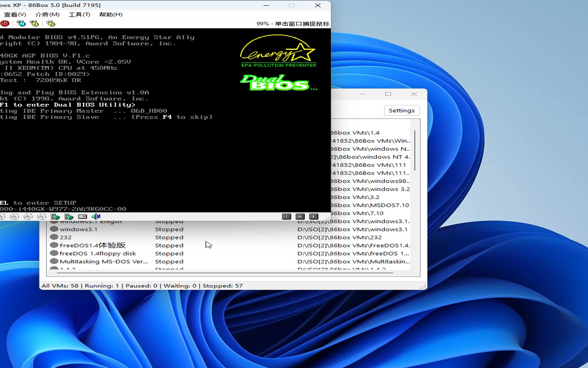This screenshot has width=588, height=368.
Task: Click the Caps Lock 'A' indicator
Action: pyautogui.click(x=300, y=216)
